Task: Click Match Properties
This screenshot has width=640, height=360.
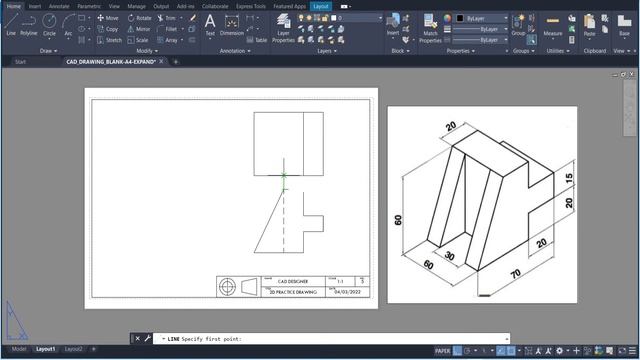Action: [x=430, y=28]
